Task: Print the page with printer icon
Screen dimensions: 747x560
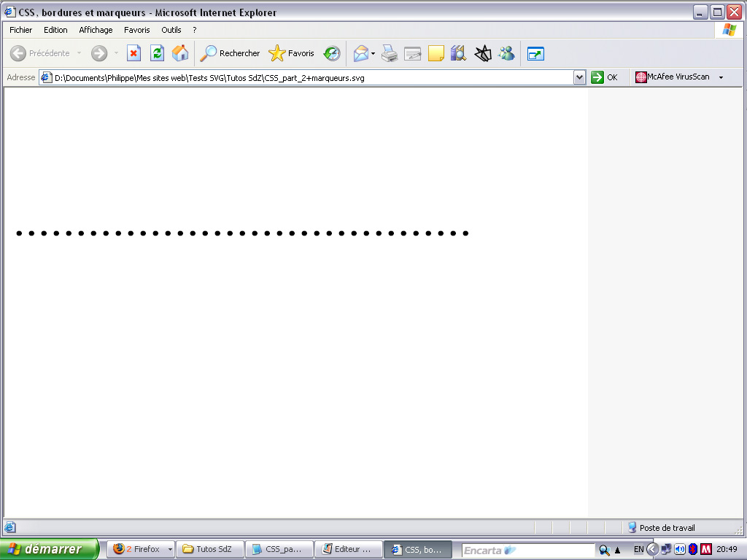Action: [x=390, y=53]
